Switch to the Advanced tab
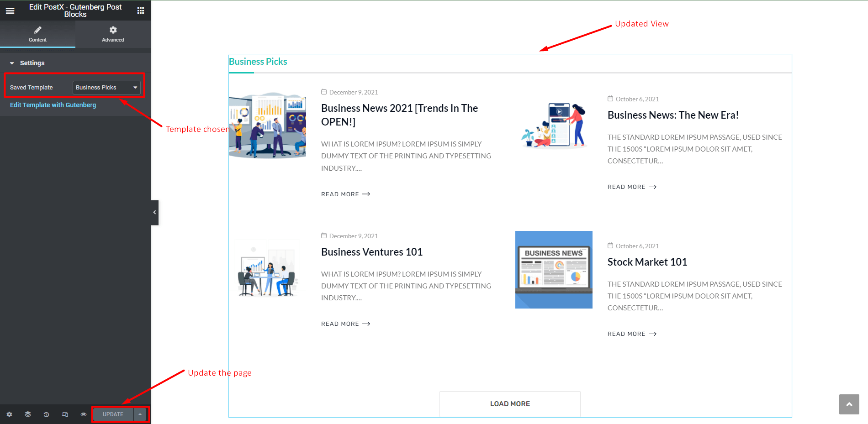This screenshot has height=424, width=868. [x=113, y=34]
